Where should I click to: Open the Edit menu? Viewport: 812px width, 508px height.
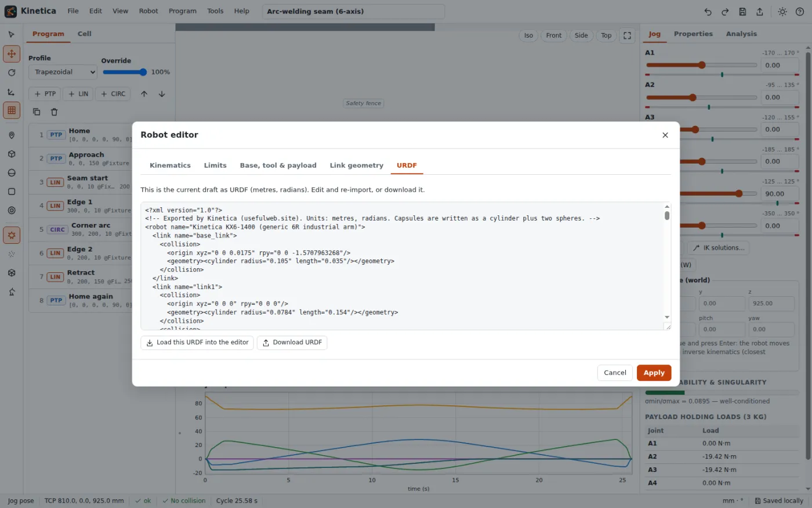tap(96, 11)
